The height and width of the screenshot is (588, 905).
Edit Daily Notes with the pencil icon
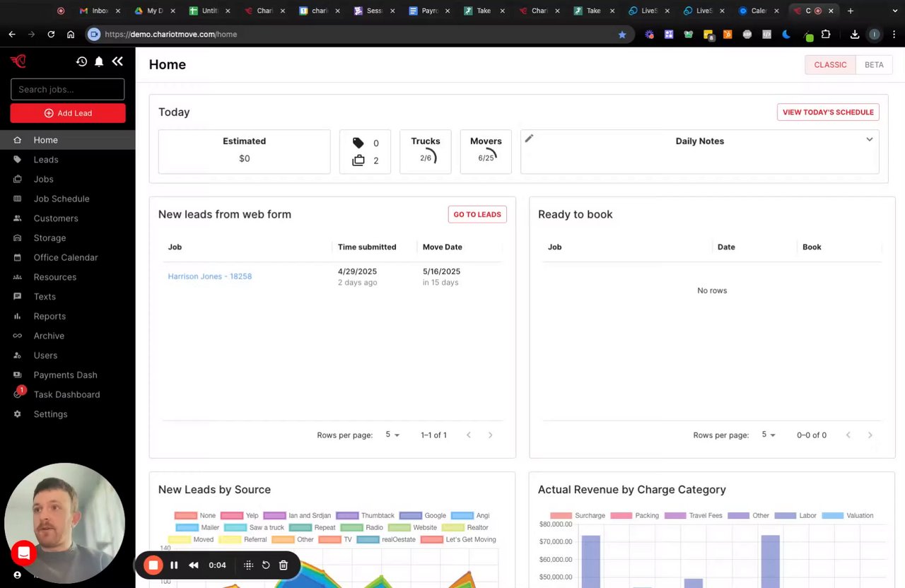coord(529,139)
